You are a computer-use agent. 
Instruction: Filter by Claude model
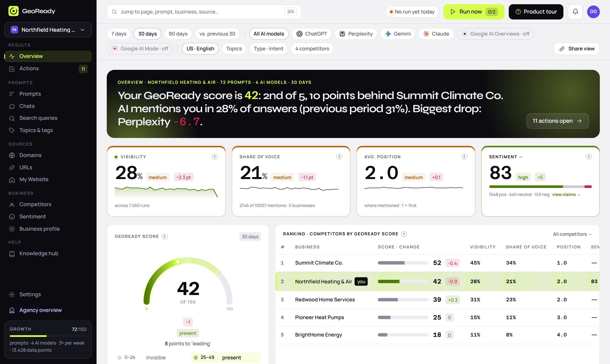[436, 34]
